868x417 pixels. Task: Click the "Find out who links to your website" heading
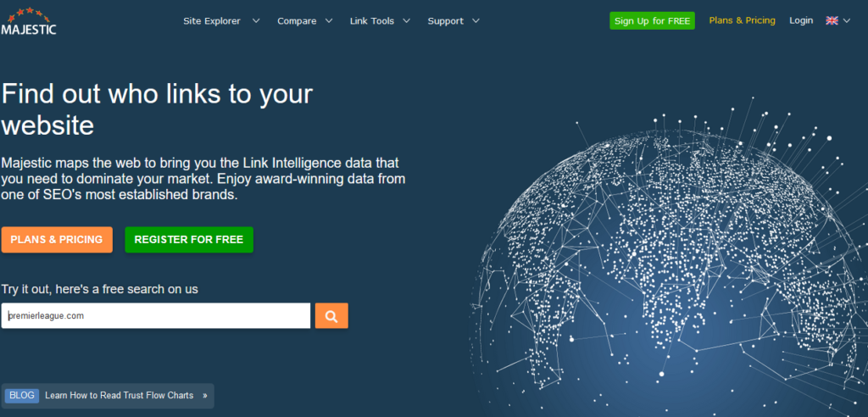tap(157, 109)
